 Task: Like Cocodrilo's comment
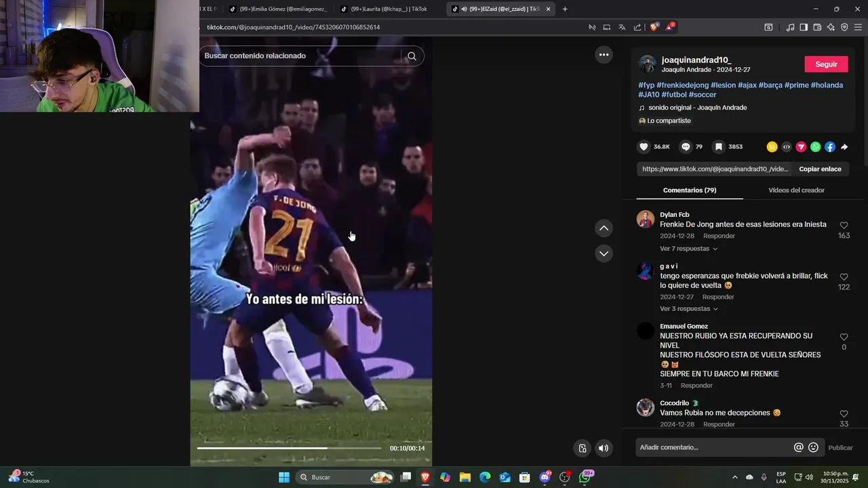point(844,414)
